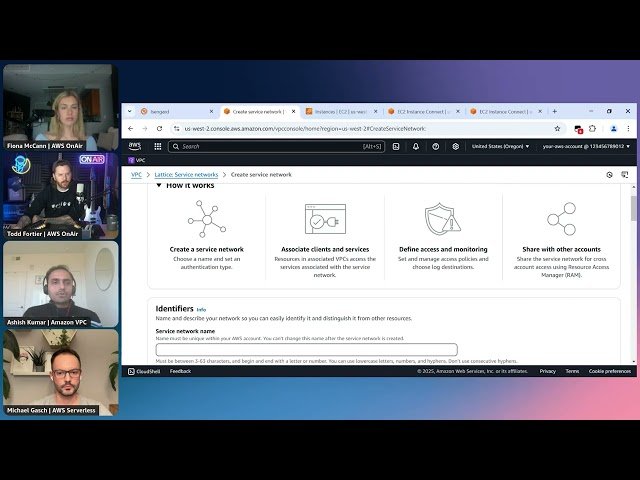This screenshot has height=480, width=640.
Task: Click the Lattice: Service networks breadcrumb
Action: (186, 175)
